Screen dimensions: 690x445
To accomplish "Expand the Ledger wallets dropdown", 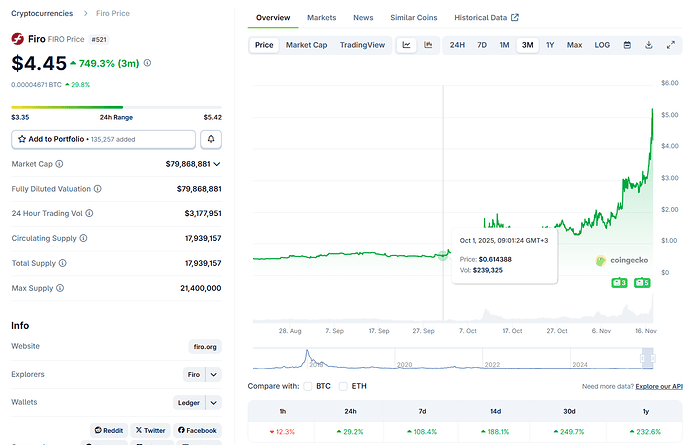I will pyautogui.click(x=214, y=403).
